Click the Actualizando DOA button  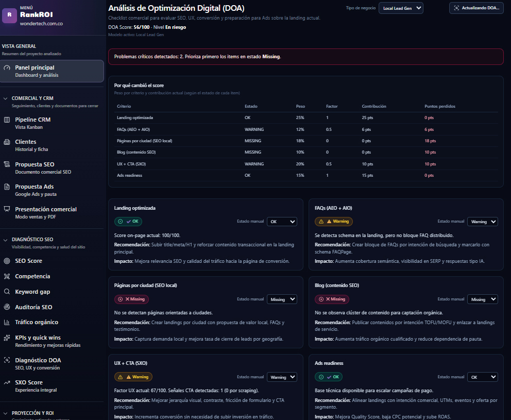476,8
